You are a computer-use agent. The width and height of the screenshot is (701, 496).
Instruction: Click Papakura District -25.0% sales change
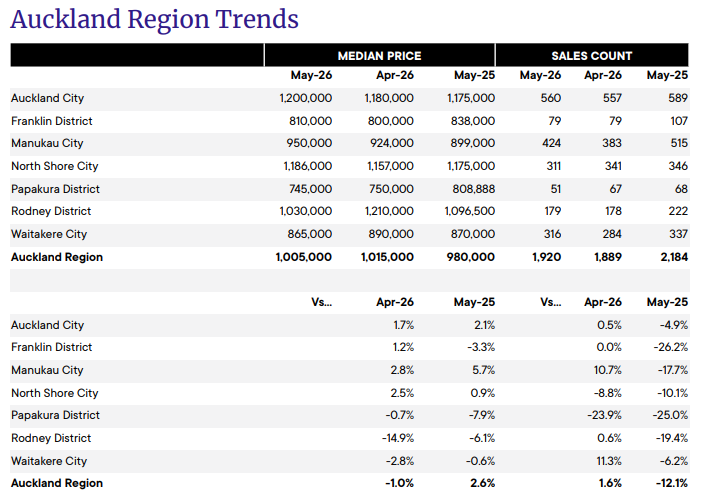(670, 415)
